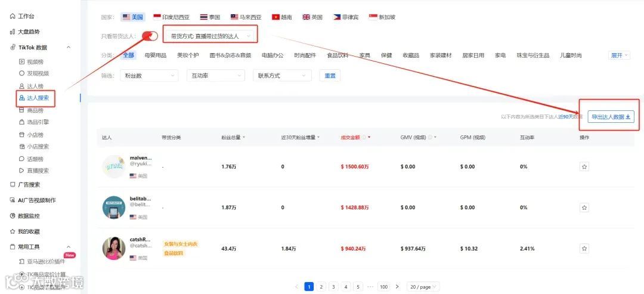Open 亚马逊比价插件 tool

42,261
